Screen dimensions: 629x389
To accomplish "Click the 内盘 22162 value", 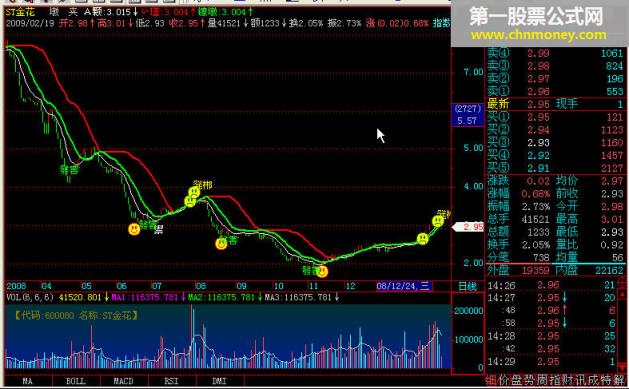I will click(609, 271).
